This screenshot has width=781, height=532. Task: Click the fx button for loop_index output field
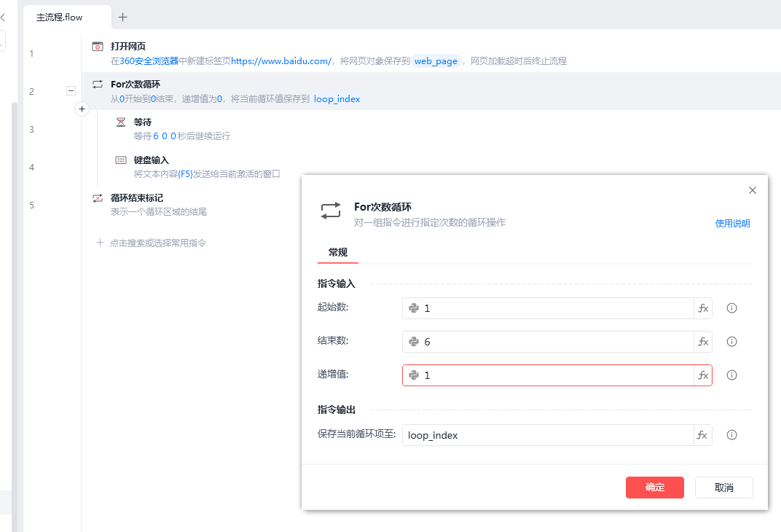click(703, 435)
